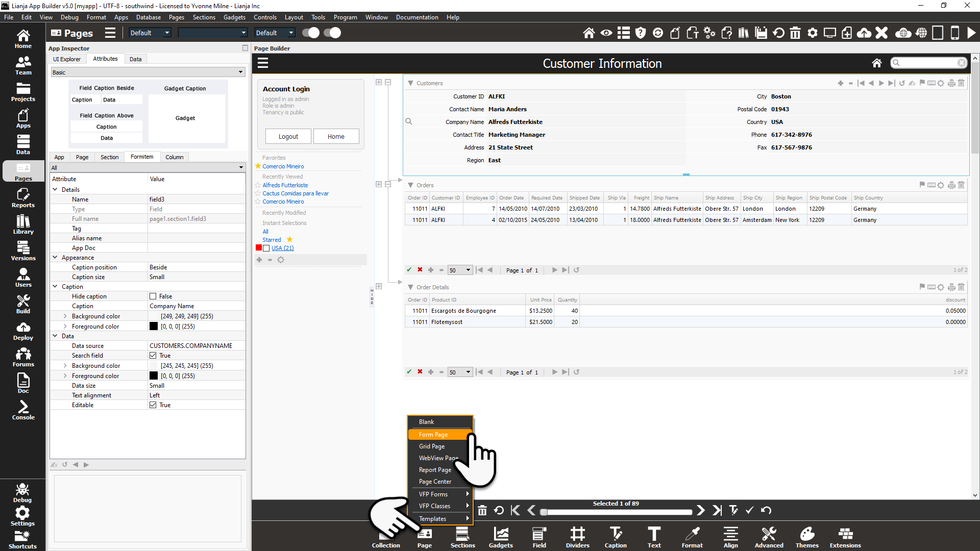
Task: Expand Caption Background color row
Action: (65, 316)
